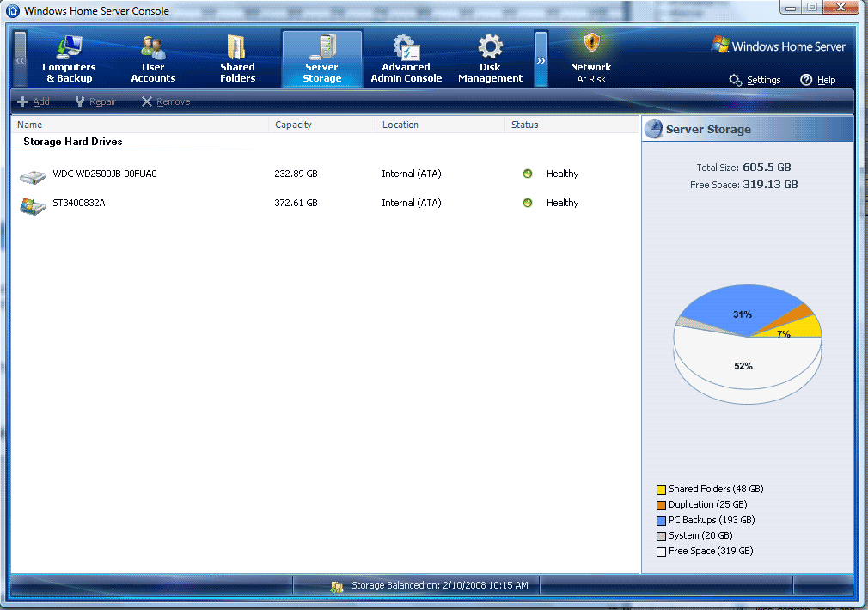Open the Disk Management tab

491,59
